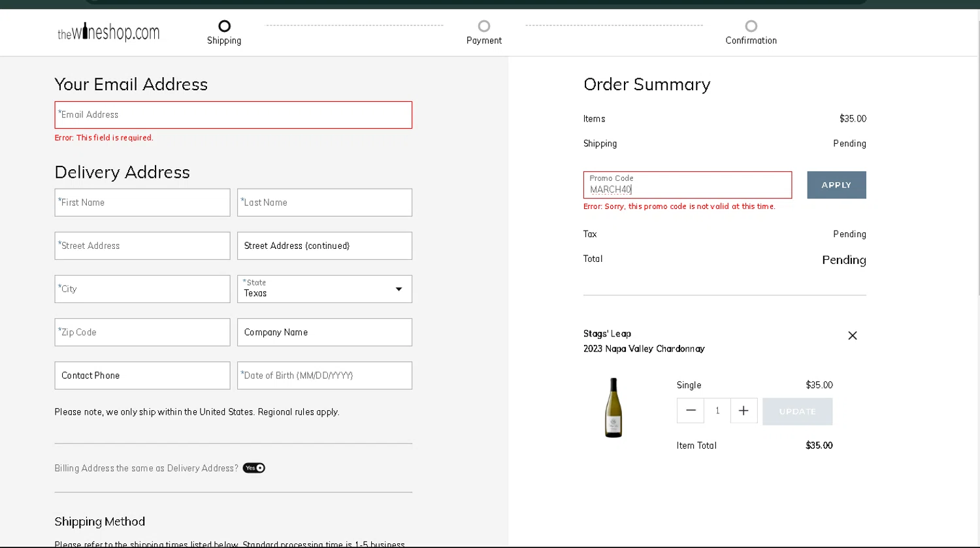Click the ships within United States note

tap(197, 412)
